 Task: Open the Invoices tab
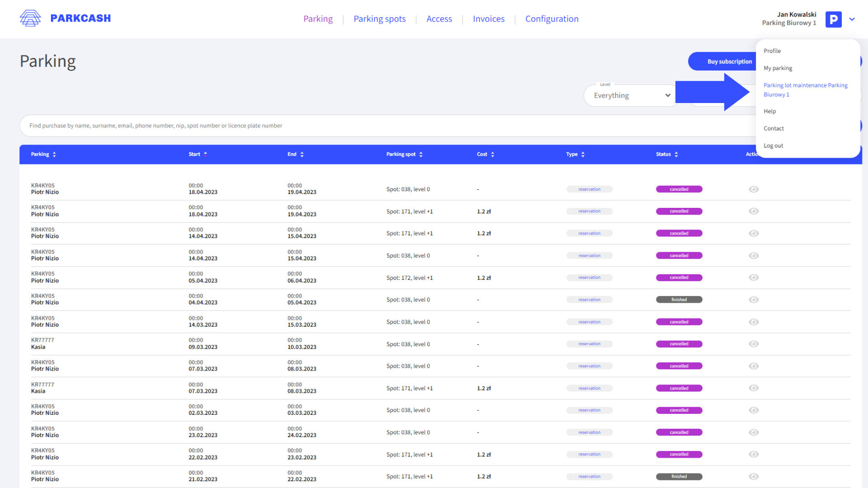click(488, 19)
